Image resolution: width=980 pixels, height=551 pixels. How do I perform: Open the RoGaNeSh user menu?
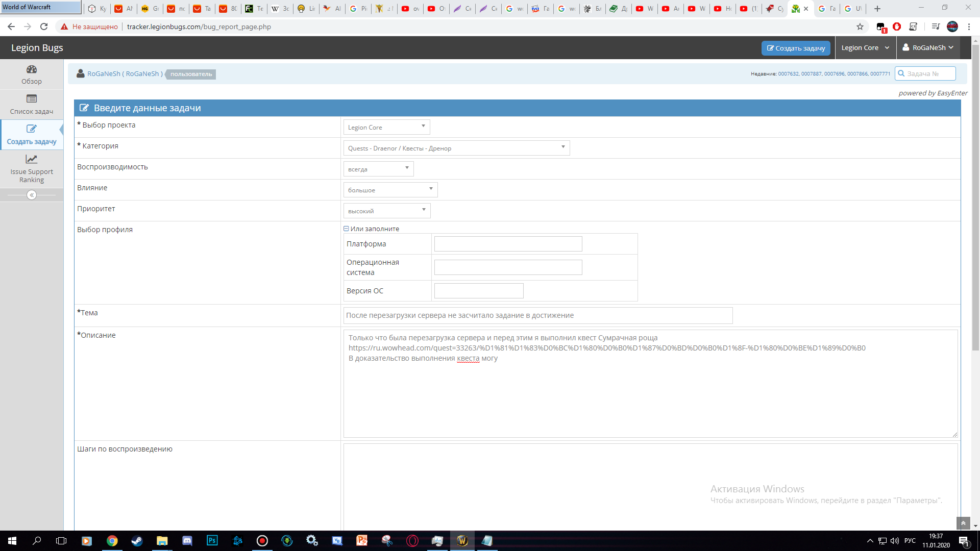pyautogui.click(x=928, y=47)
